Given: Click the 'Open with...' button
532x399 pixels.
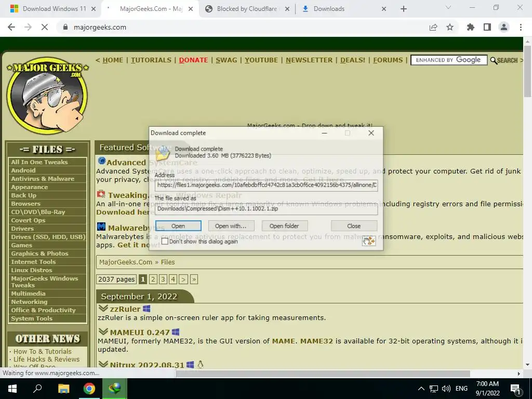Looking at the screenshot, I should point(231,226).
